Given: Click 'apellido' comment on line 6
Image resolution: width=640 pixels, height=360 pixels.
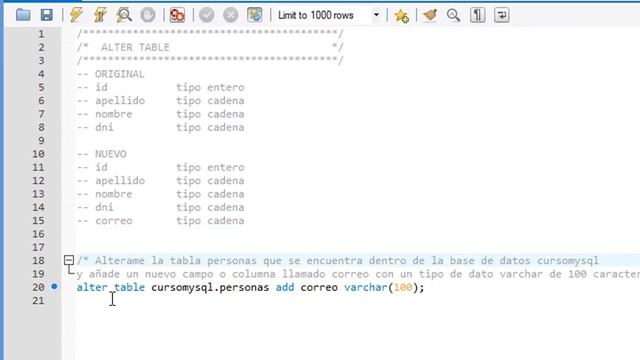Looking at the screenshot, I should pos(120,101).
